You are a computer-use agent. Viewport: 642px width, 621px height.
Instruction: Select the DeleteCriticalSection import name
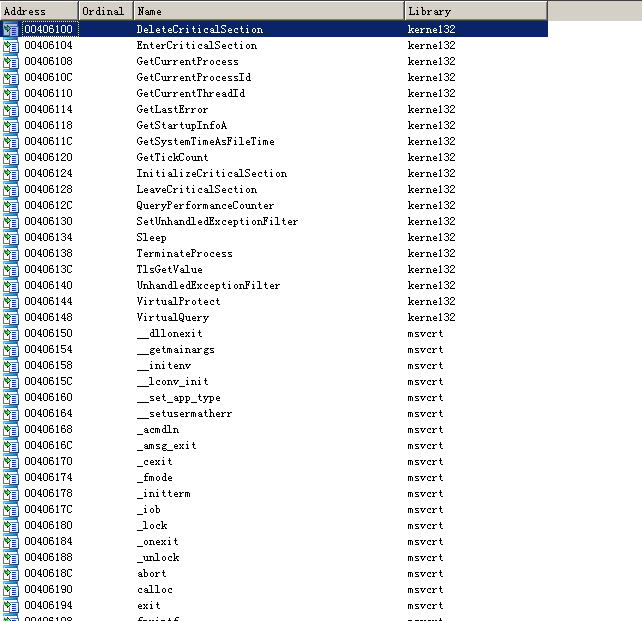(200, 29)
